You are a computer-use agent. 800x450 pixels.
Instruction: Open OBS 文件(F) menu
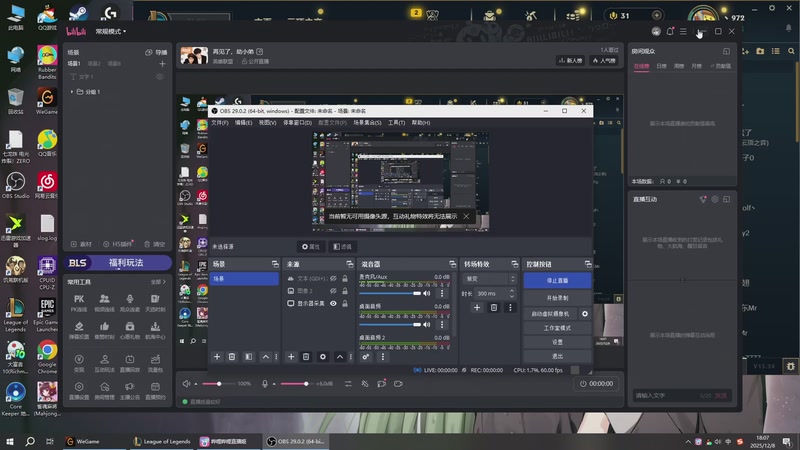[220, 123]
